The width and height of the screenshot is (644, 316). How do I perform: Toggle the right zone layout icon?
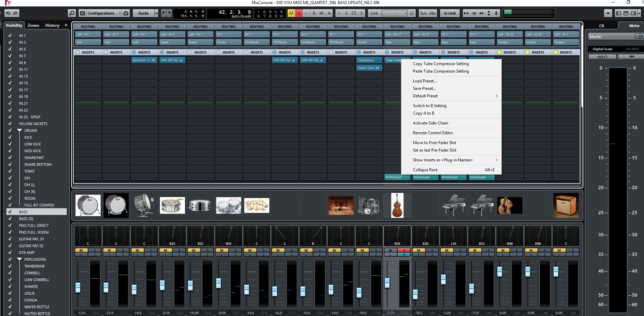[633, 13]
